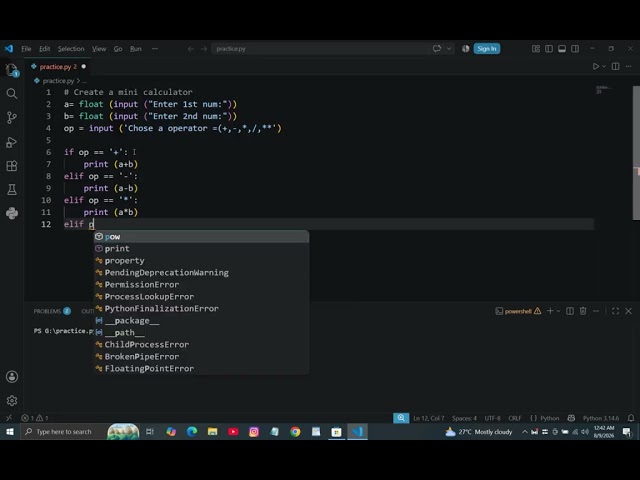Viewport: 640px width, 480px height.
Task: Open the View menu
Action: point(99,49)
